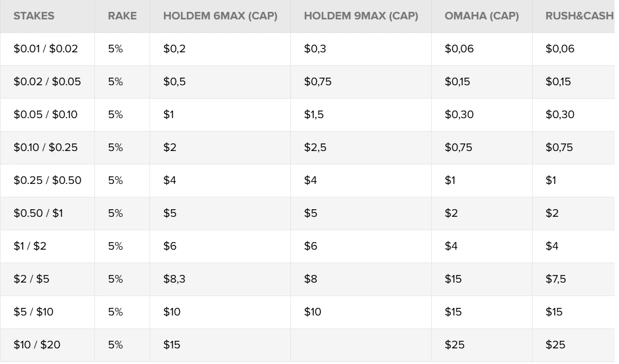Select the HOLDEM 9MAX (CAP) header
Screen dimensions: 619x364
point(360,16)
